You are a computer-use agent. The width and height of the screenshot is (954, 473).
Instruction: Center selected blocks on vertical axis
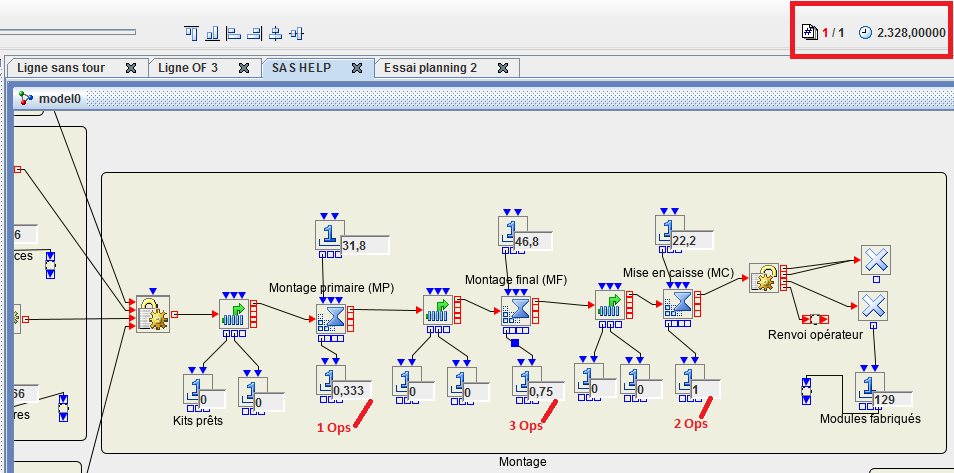coord(276,33)
